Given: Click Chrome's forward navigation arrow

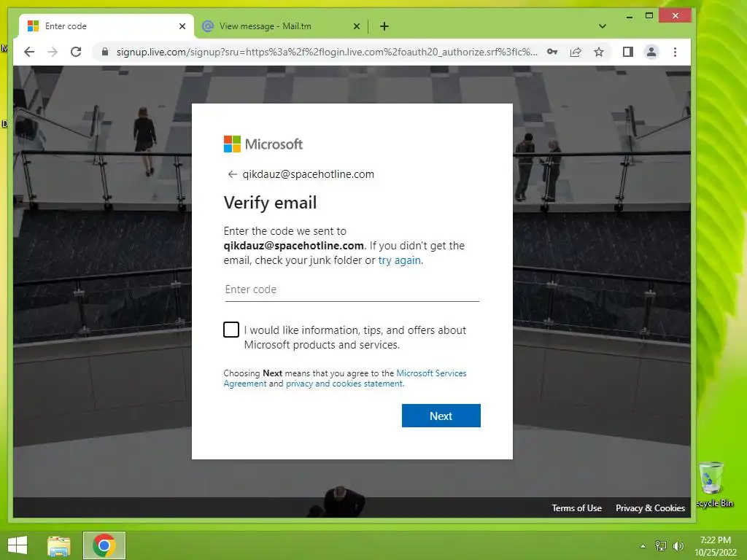Looking at the screenshot, I should click(x=53, y=52).
